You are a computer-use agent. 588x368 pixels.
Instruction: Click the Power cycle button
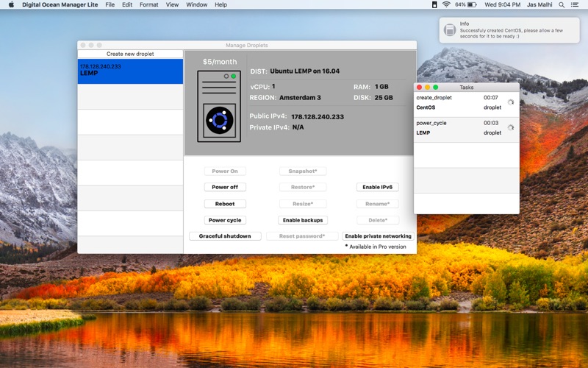click(225, 220)
